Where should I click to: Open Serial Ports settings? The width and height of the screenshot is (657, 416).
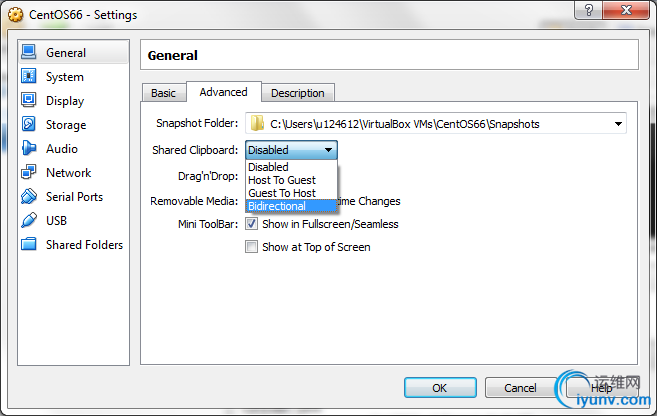[x=73, y=196]
